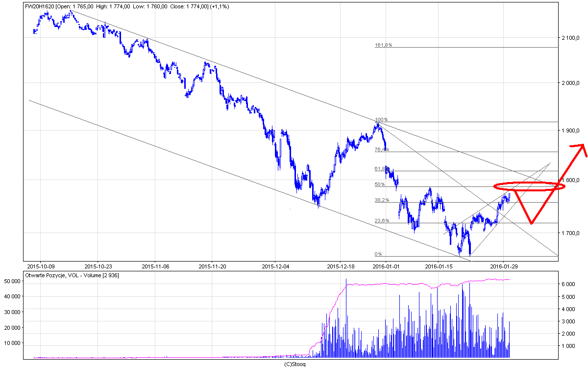Click the 4 000 volume axis label
The height and width of the screenshot is (368, 588).
tap(569, 309)
